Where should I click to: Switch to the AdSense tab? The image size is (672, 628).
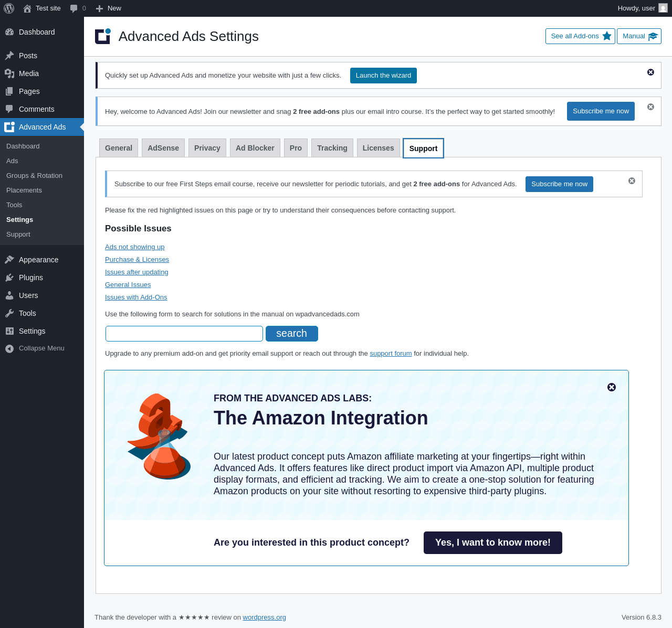[163, 148]
